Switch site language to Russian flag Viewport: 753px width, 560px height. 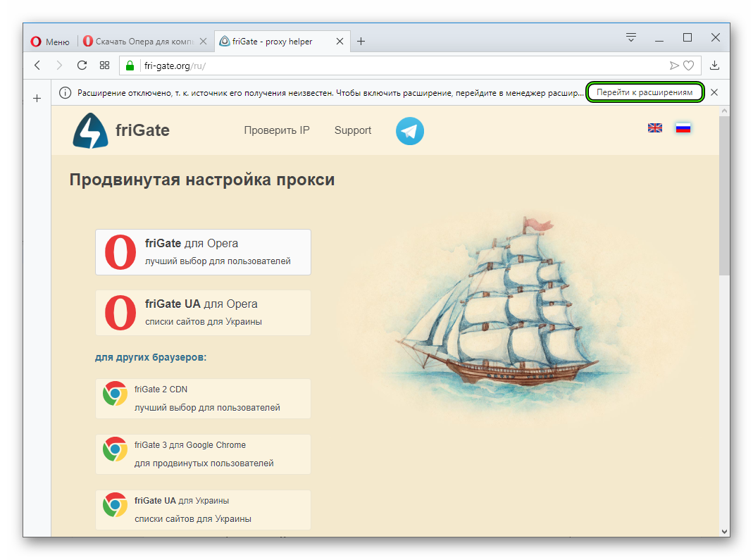tap(683, 127)
